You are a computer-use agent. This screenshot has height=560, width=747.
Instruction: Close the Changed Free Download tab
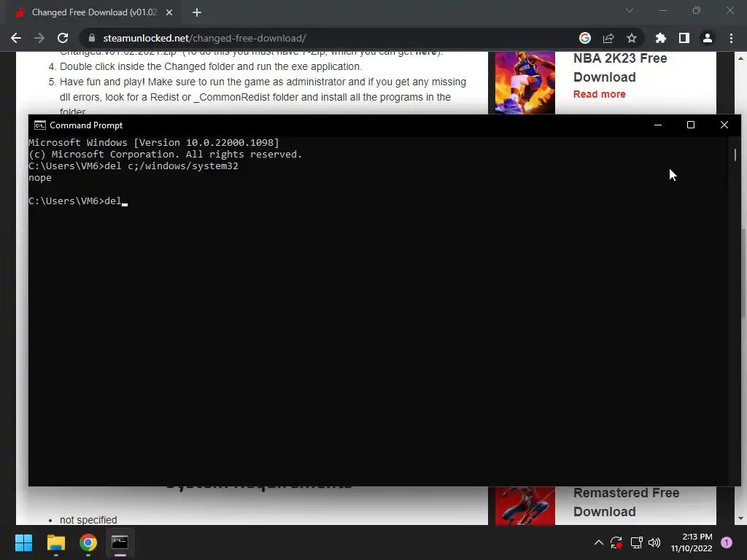(169, 12)
